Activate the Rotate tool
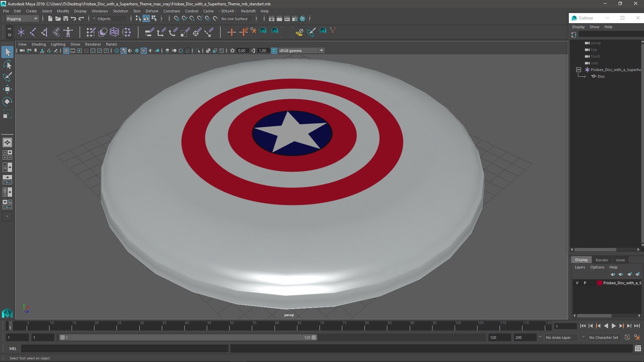Viewport: 644px width, 362px height. [7, 102]
